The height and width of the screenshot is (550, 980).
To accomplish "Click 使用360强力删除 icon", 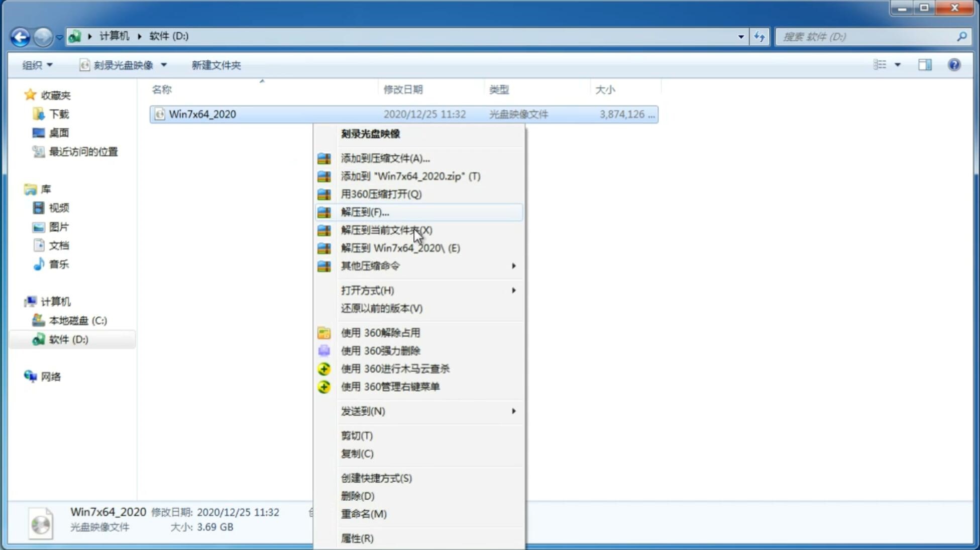I will tap(324, 350).
